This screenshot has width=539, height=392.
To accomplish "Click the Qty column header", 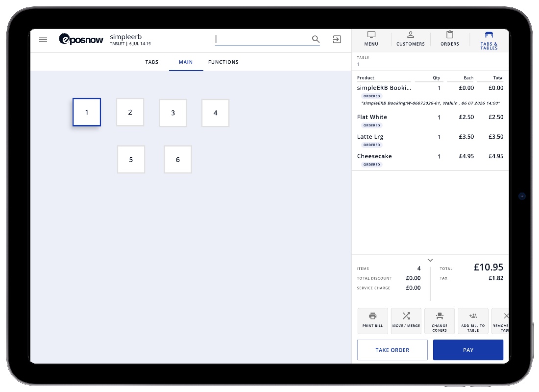I will point(436,78).
